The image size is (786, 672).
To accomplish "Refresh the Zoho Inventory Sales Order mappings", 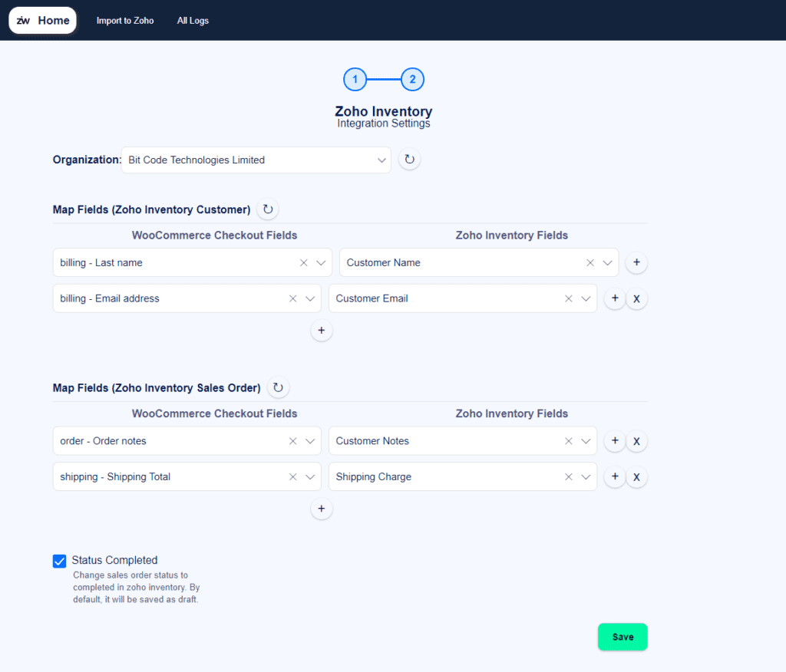I will tap(278, 387).
